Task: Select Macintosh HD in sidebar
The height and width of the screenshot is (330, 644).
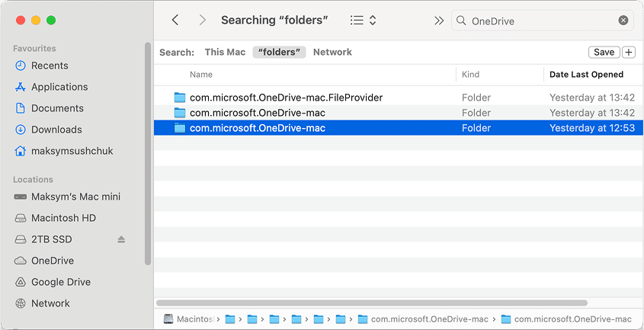Action: [x=63, y=218]
